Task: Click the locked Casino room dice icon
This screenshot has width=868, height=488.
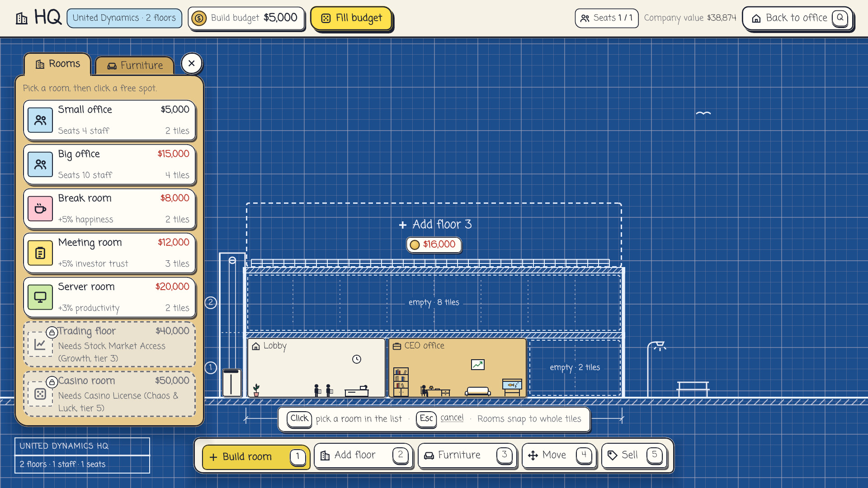Action: tap(40, 394)
